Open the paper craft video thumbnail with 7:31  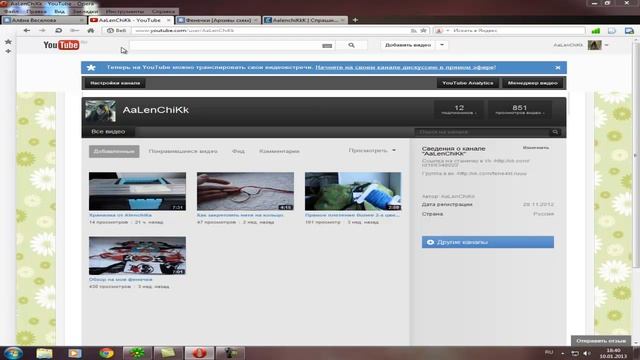pyautogui.click(x=138, y=191)
